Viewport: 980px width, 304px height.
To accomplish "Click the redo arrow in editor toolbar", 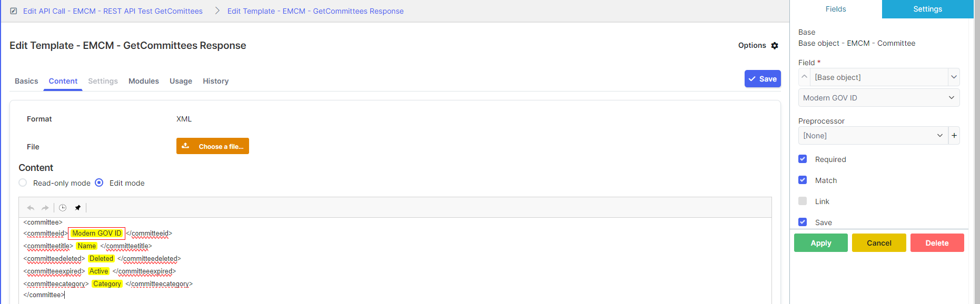I will click(45, 208).
